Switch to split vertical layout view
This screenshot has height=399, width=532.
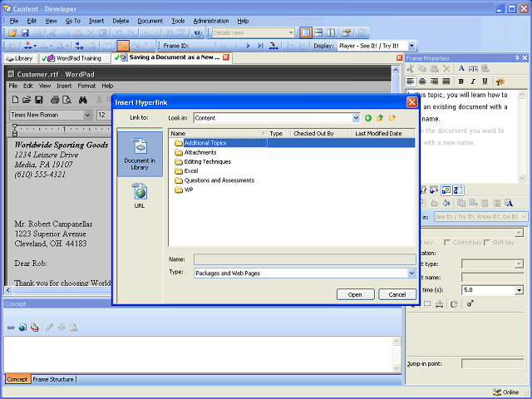(x=331, y=33)
